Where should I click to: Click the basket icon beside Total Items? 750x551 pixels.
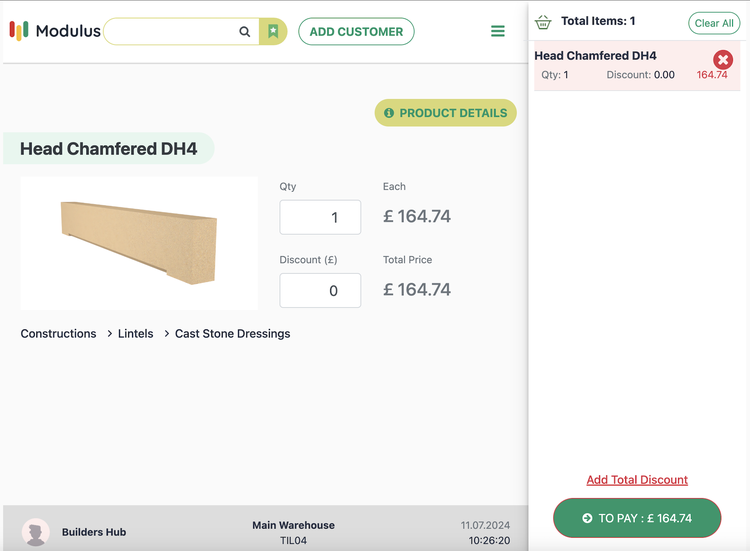point(543,22)
